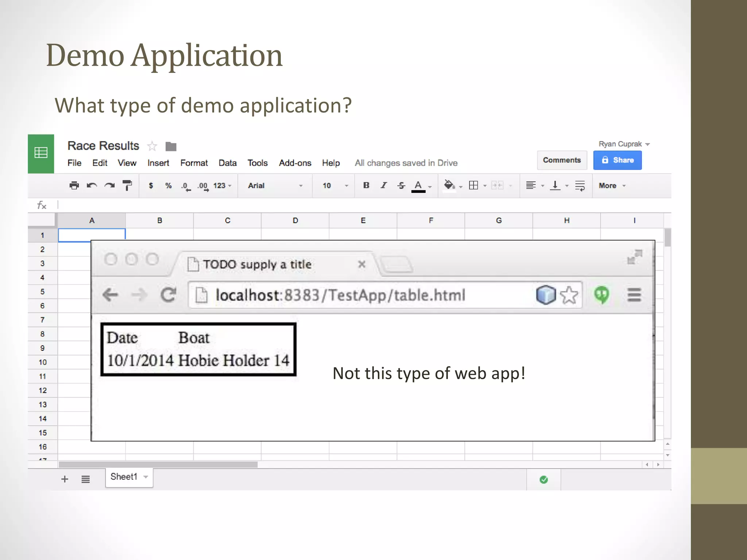Open the Format menu

(x=194, y=163)
